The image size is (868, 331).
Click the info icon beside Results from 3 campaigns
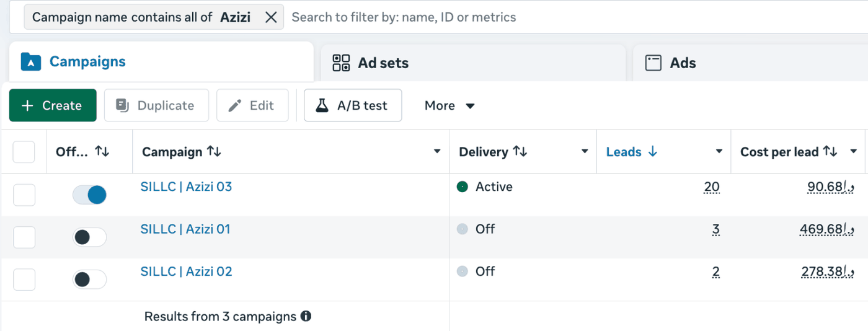[306, 316]
